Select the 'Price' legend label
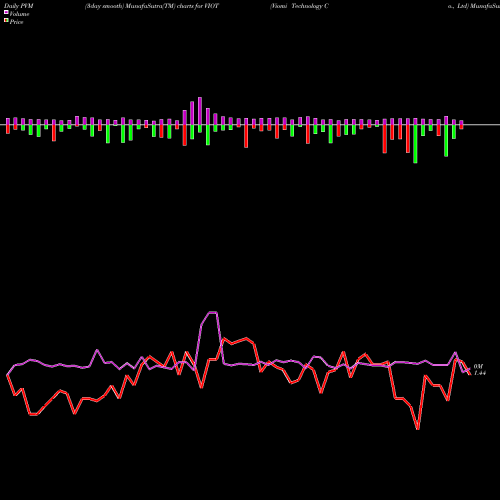The width and height of the screenshot is (500, 500). click(x=16, y=22)
